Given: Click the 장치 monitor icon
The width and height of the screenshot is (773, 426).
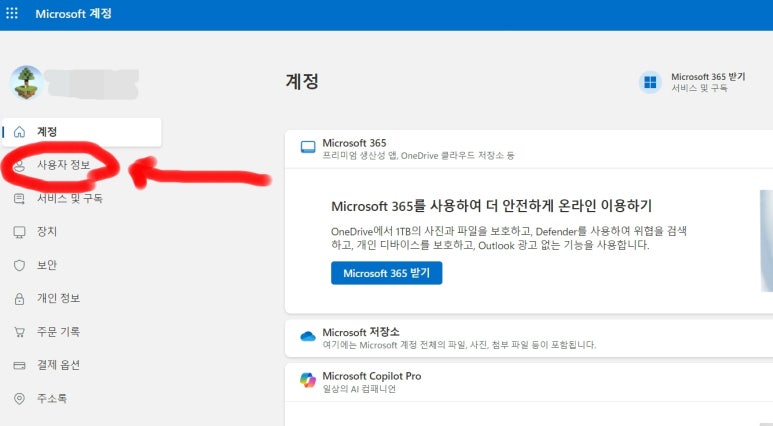Looking at the screenshot, I should (19, 232).
